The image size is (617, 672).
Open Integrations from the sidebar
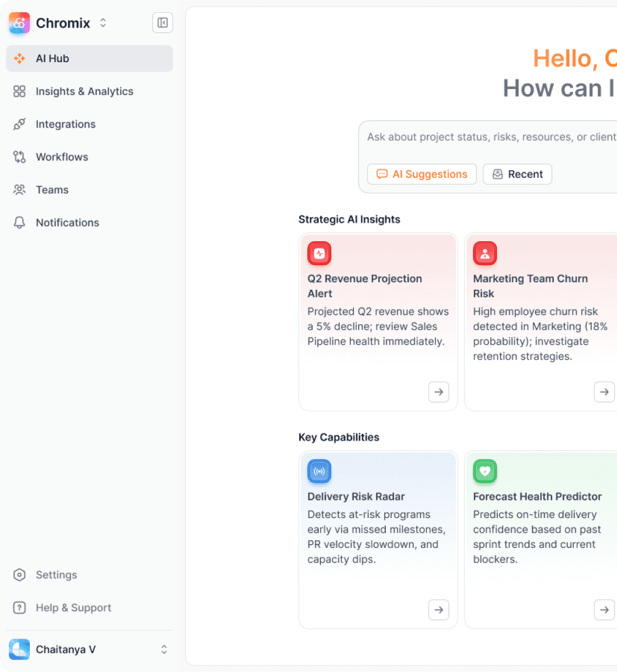[66, 124]
